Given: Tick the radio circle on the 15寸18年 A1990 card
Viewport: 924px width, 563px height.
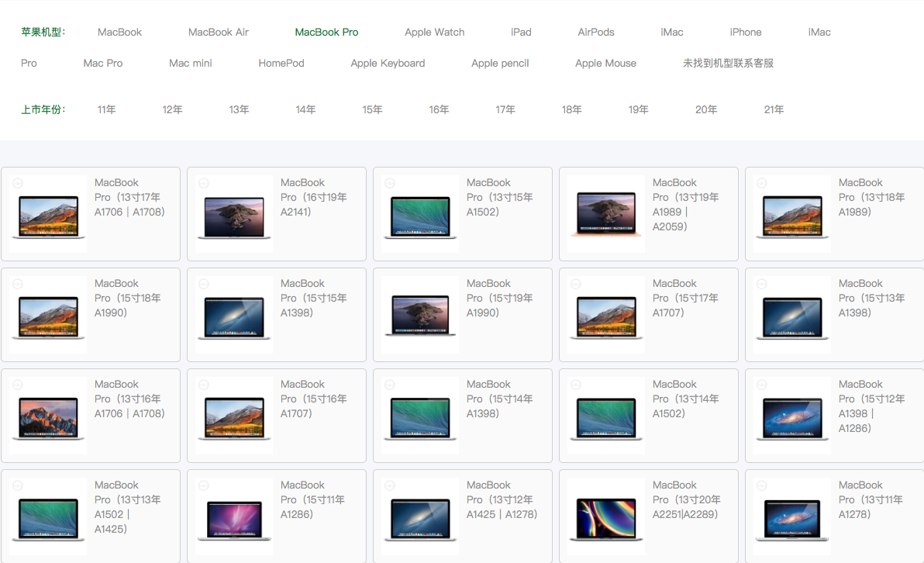Looking at the screenshot, I should [18, 284].
